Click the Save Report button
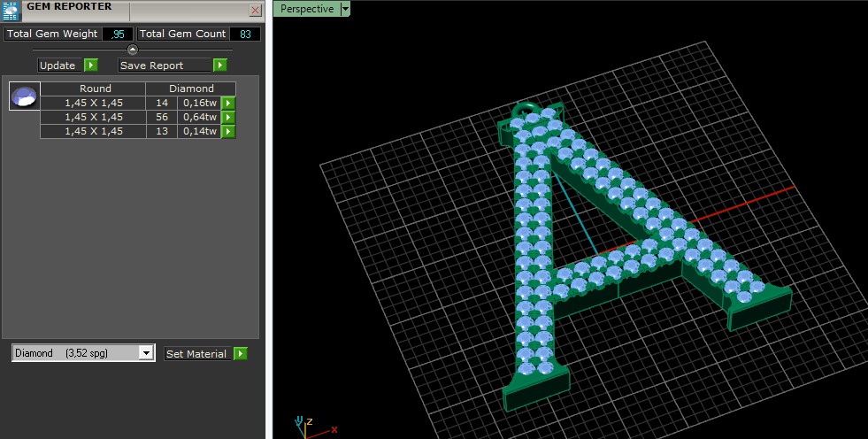The width and height of the screenshot is (868, 439). point(165,65)
